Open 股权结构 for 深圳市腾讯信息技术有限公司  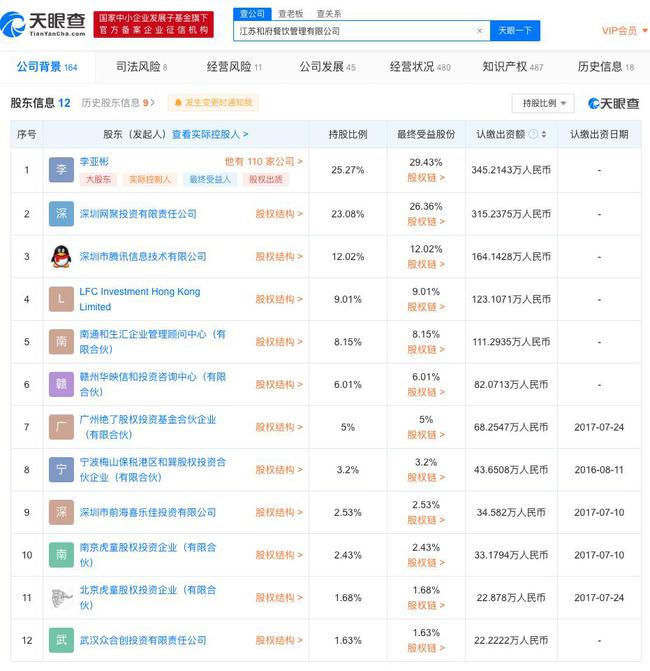279,256
